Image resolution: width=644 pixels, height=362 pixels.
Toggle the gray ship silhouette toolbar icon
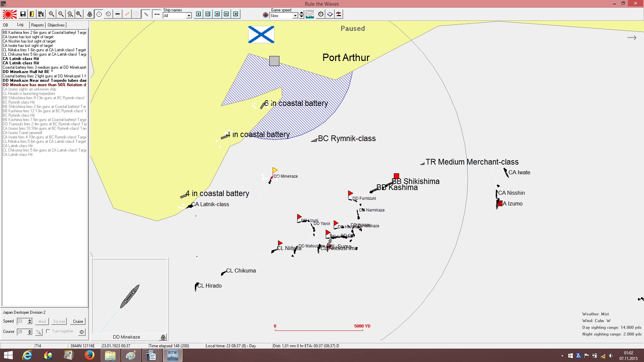coord(146,14)
